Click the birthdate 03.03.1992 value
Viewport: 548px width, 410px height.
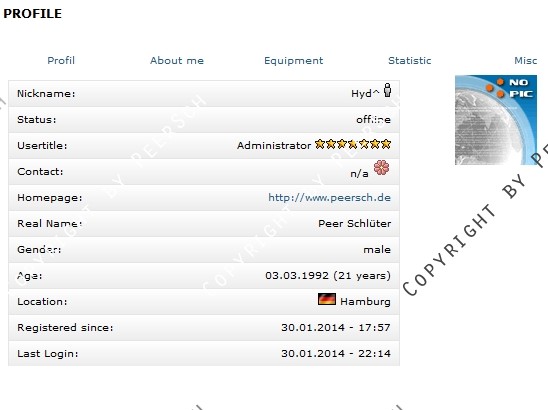pos(297,275)
